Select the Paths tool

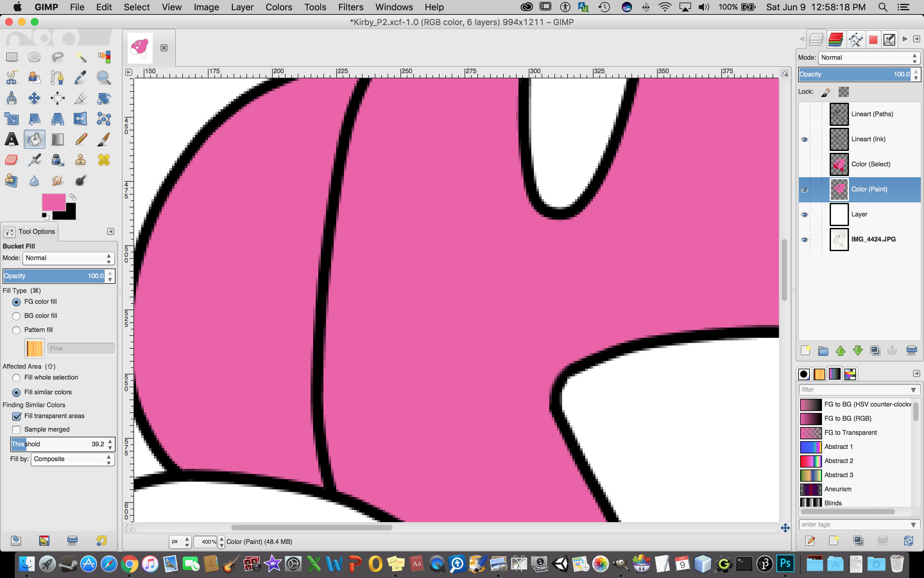point(57,78)
